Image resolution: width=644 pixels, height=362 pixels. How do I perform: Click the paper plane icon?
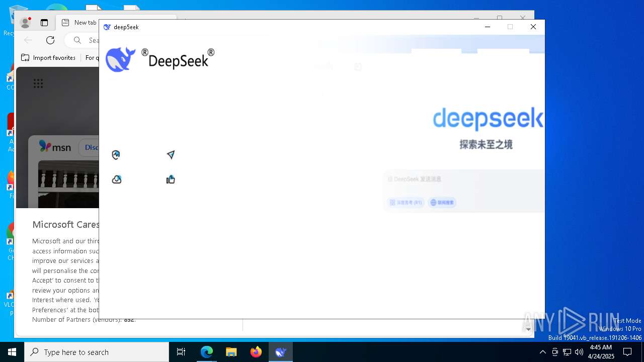(171, 155)
